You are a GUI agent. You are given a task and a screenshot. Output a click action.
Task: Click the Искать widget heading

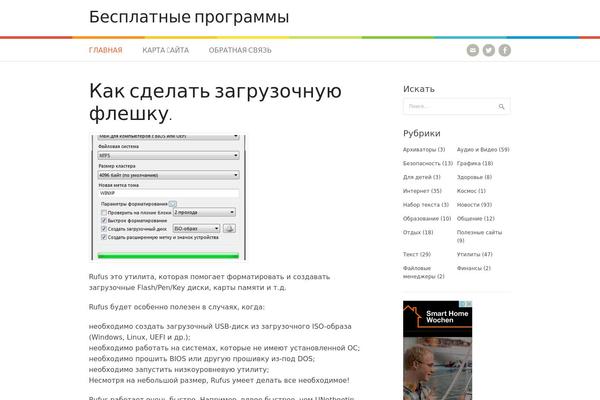(419, 89)
